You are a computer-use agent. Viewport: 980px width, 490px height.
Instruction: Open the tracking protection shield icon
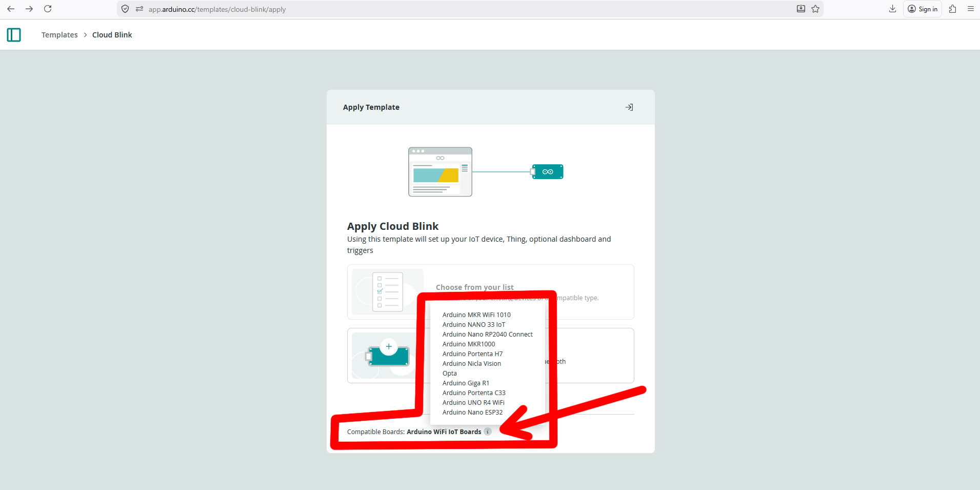point(125,9)
